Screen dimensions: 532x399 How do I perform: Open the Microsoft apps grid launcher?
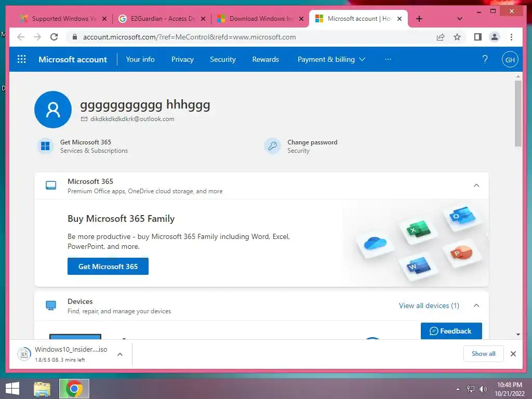(22, 59)
